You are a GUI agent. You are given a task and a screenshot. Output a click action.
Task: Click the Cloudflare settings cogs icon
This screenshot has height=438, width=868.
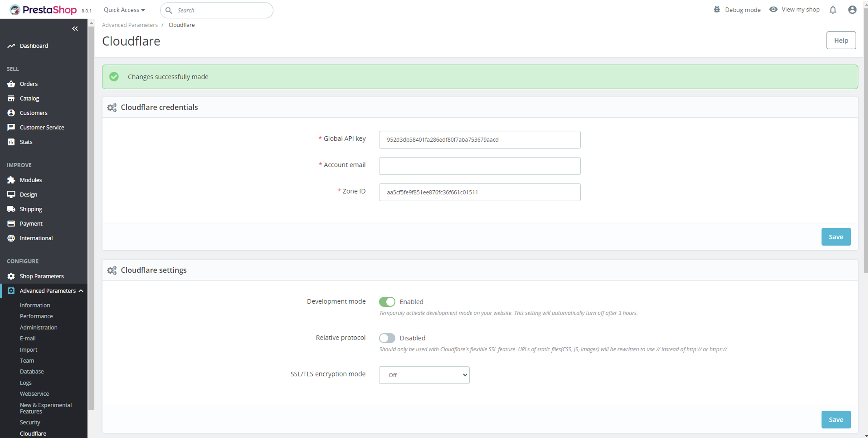click(112, 270)
